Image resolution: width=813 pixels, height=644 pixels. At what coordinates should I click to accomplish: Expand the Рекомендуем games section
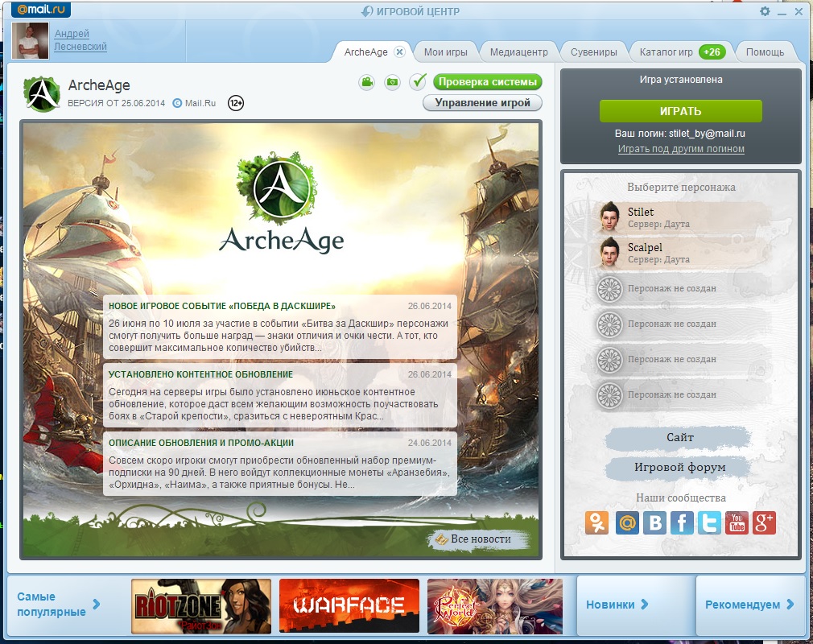click(749, 605)
